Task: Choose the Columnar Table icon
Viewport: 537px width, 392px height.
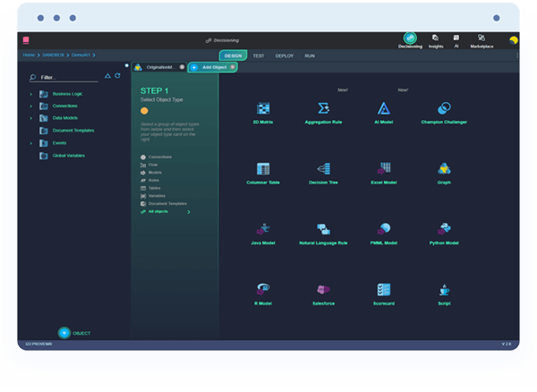Action: click(263, 169)
